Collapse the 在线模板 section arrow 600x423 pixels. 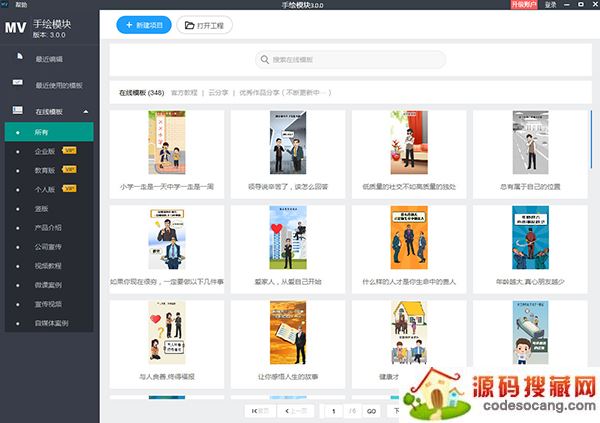[86, 110]
